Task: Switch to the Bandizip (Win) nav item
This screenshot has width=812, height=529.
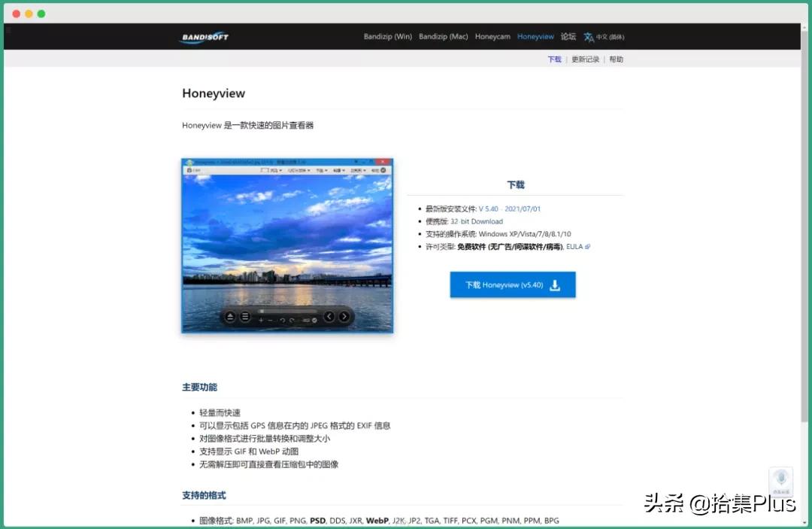Action: (x=387, y=36)
